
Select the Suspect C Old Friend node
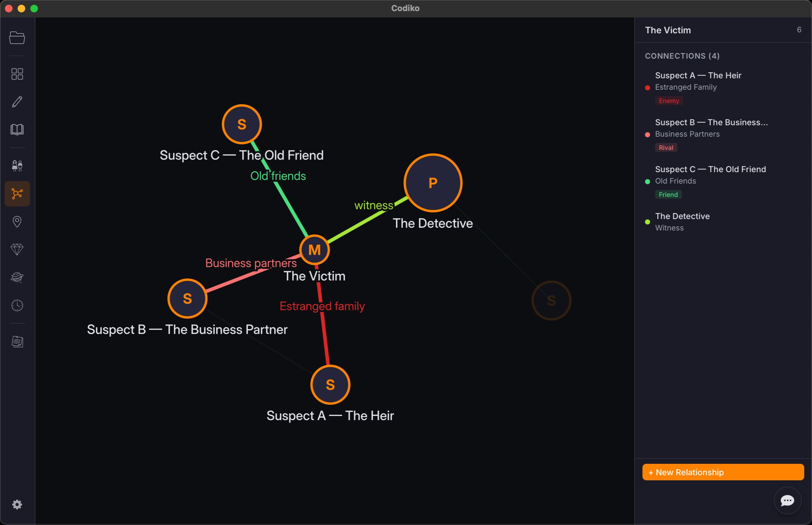click(242, 124)
